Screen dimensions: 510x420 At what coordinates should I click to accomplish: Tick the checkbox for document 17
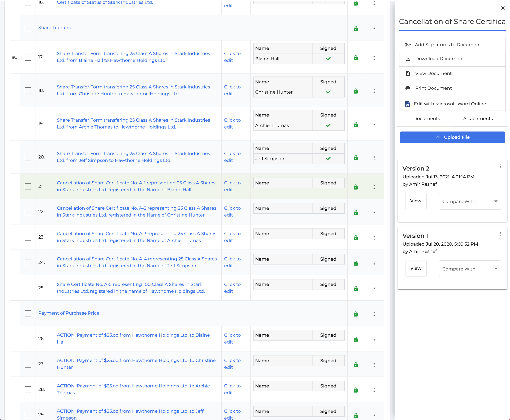click(28, 57)
